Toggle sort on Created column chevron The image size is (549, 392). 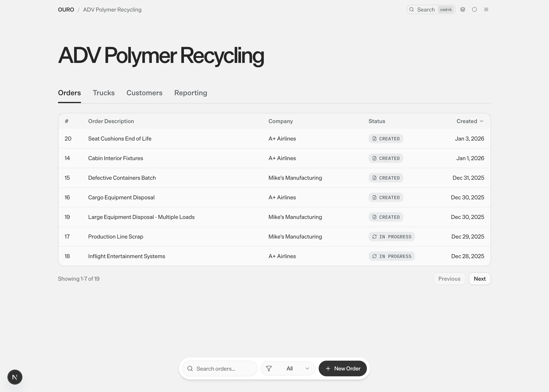tap(481, 121)
